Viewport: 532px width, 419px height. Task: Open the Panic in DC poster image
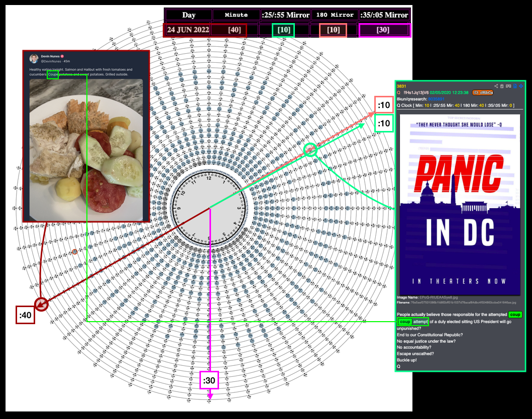(x=460, y=205)
